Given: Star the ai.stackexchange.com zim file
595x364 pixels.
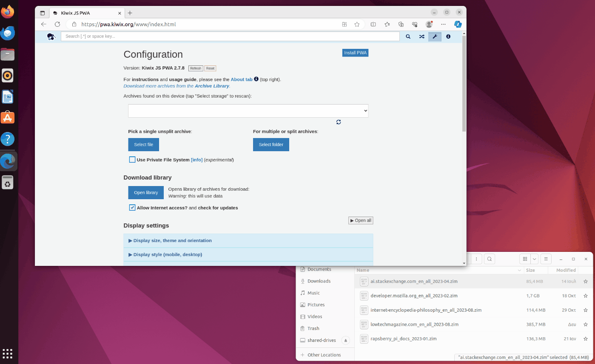Looking at the screenshot, I should [586, 281].
